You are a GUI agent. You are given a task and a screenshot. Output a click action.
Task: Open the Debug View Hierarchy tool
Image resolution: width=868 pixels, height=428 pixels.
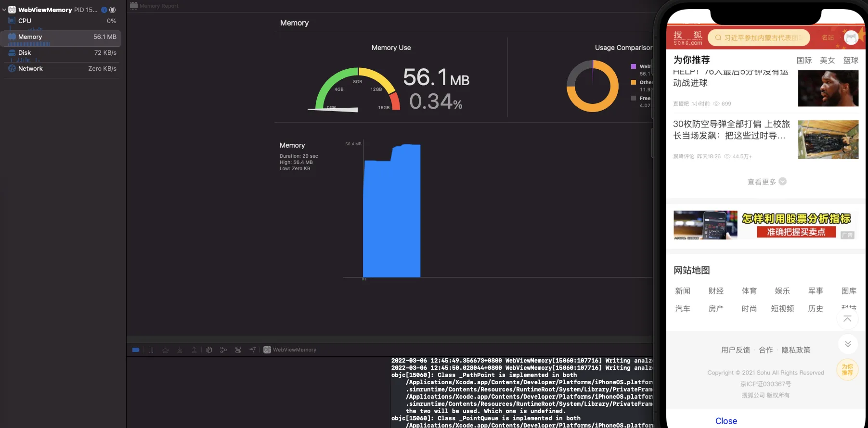pos(209,350)
